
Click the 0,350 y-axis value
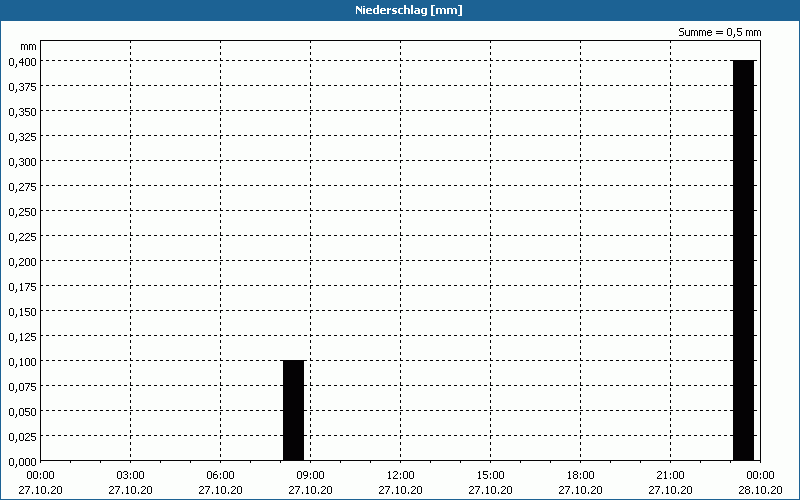click(x=22, y=112)
